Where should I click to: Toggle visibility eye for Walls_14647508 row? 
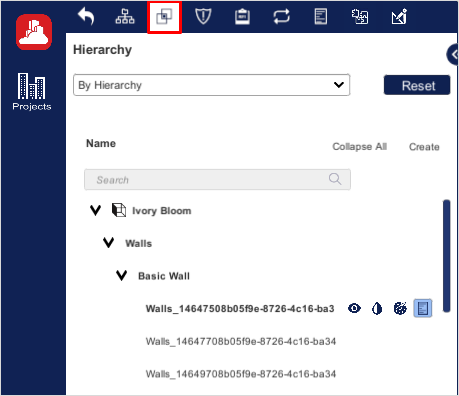(354, 308)
